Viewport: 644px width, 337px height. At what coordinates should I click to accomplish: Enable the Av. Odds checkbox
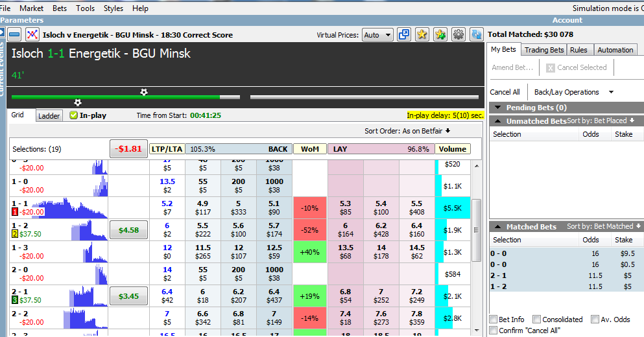(x=595, y=320)
